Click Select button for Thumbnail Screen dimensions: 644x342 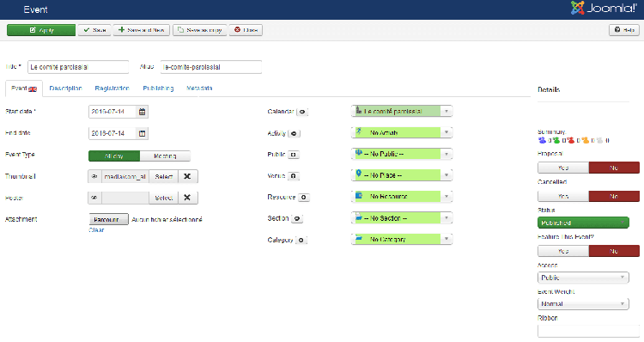163,176
